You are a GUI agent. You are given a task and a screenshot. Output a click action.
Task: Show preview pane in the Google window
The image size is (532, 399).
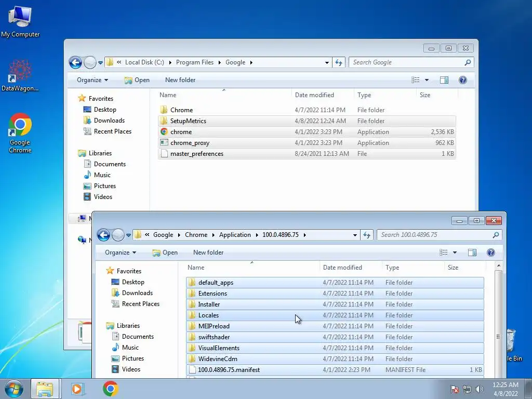pyautogui.click(x=444, y=80)
